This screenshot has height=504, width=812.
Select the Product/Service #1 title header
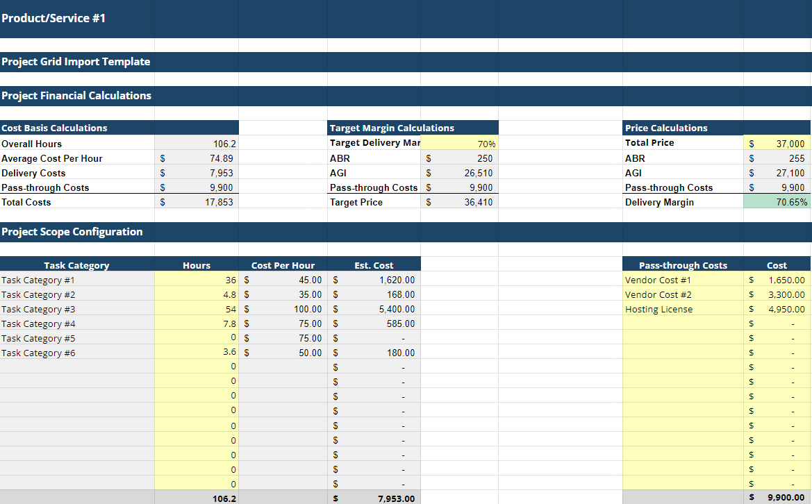coord(53,18)
